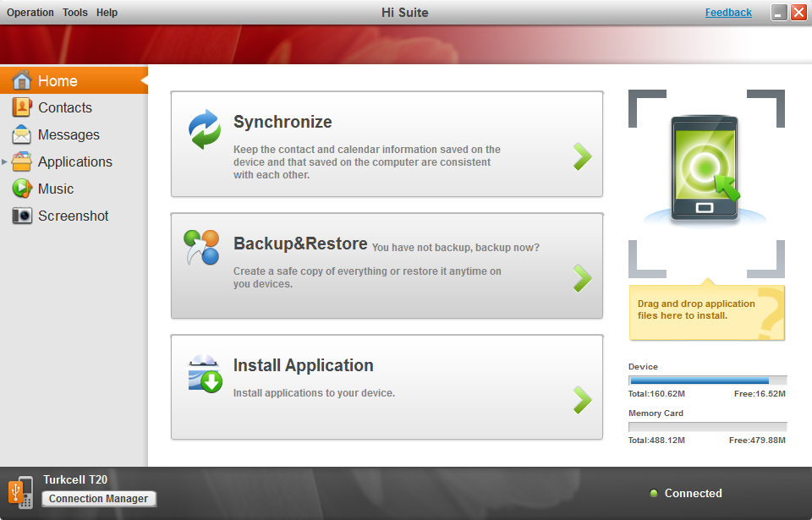Viewport: 812px width, 520px height.
Task: Click the Install Application download icon
Action: point(205,374)
